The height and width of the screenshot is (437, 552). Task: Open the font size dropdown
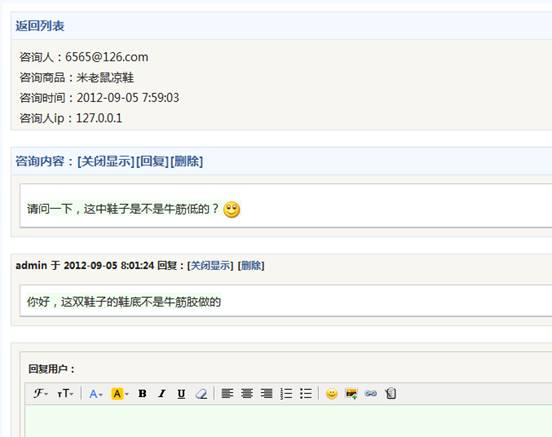tap(65, 393)
